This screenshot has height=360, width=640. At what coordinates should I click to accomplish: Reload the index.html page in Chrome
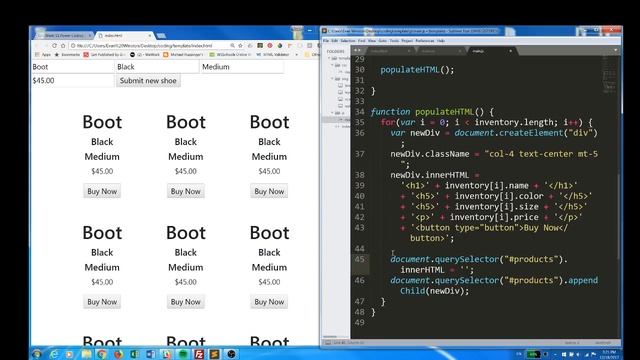click(54, 46)
